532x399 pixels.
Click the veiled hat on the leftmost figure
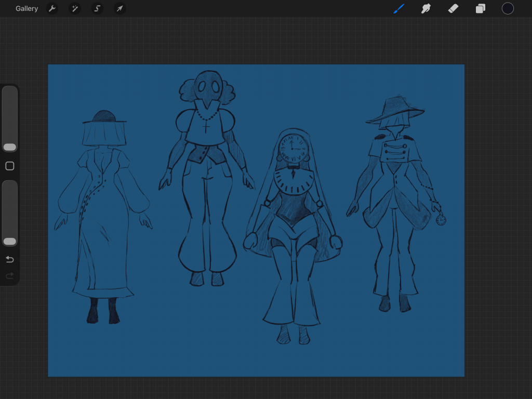104,130
